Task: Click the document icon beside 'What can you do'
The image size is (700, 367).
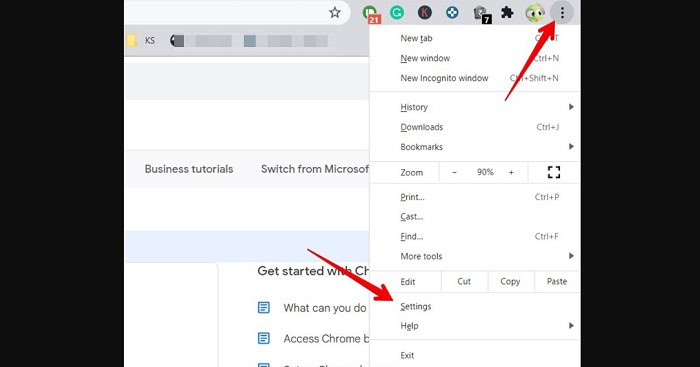Action: click(x=264, y=308)
